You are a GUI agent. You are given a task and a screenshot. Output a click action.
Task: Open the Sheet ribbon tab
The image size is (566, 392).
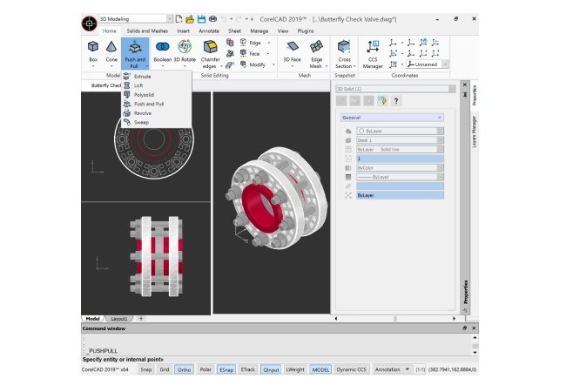tap(234, 31)
